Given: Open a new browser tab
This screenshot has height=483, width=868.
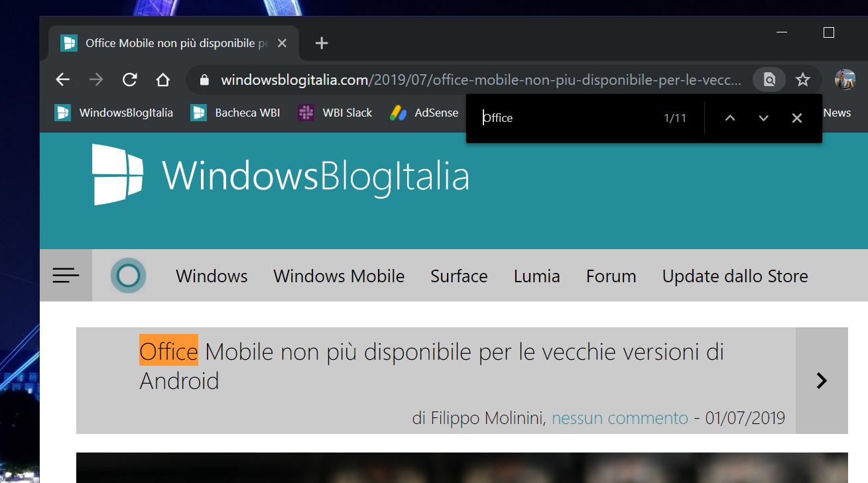Looking at the screenshot, I should pos(322,43).
